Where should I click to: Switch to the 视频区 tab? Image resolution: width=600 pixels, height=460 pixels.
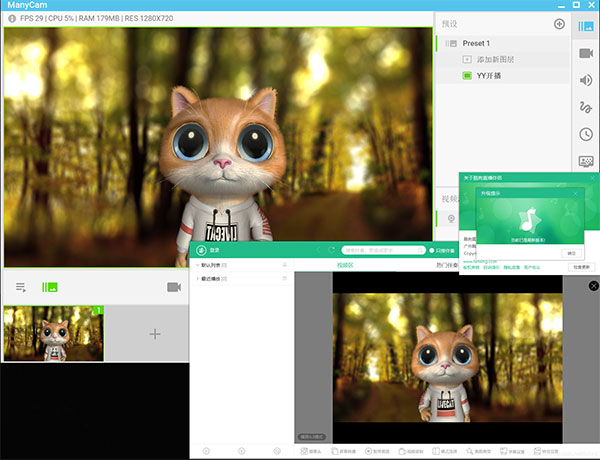pyautogui.click(x=345, y=265)
